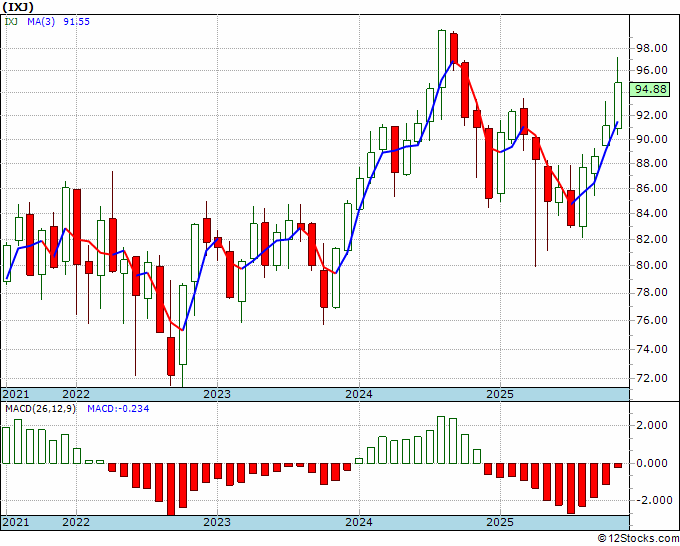Click the 76.00 price axis label

click(651, 320)
